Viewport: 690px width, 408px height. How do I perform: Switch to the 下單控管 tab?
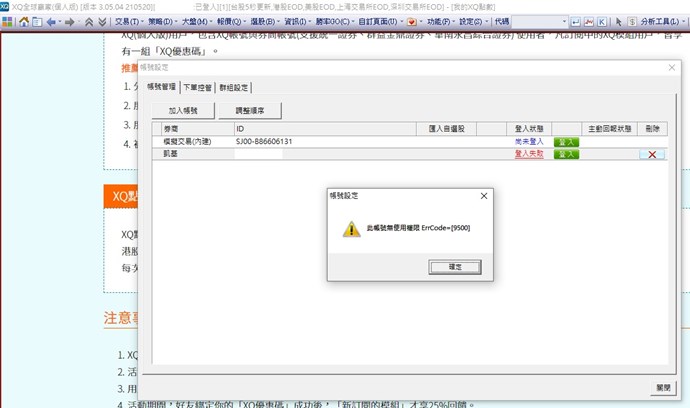[197, 87]
